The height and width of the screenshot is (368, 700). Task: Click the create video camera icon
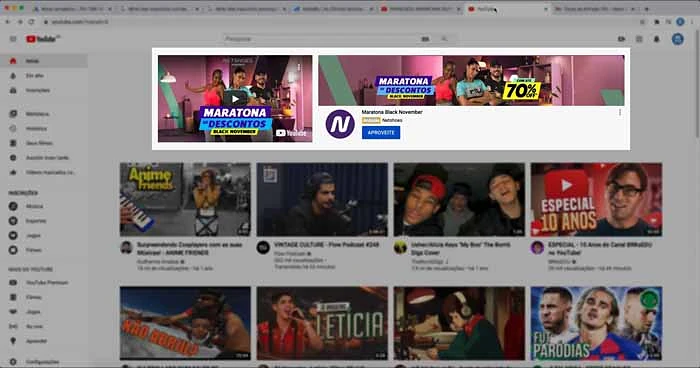pos(621,39)
